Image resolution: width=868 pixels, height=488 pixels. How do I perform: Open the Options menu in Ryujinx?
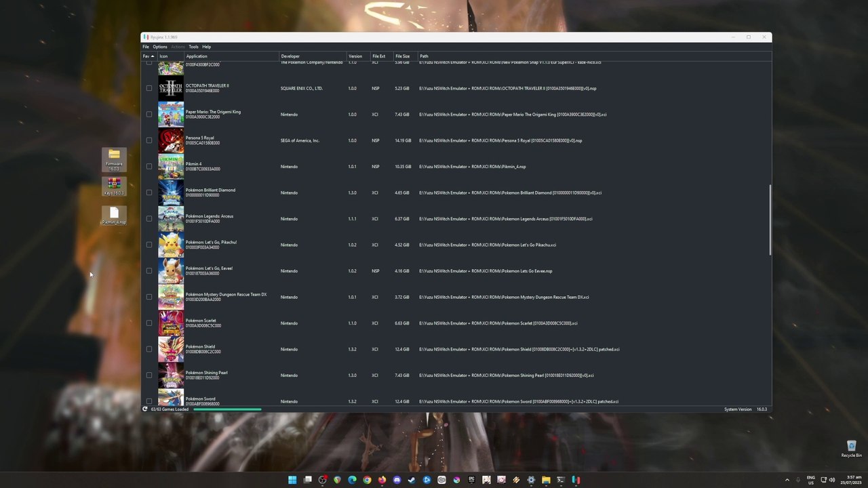pos(160,47)
